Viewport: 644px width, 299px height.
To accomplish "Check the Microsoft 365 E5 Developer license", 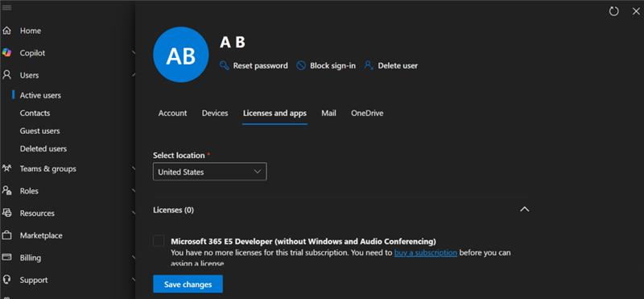I will coord(159,241).
